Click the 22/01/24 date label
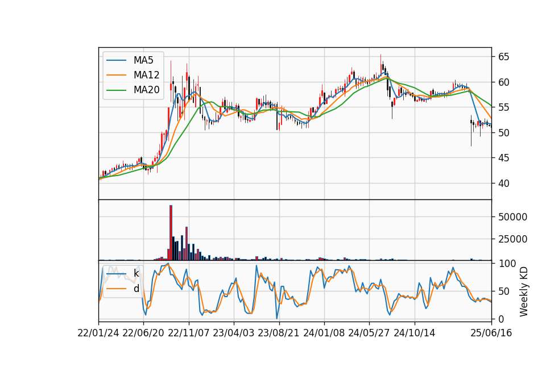546x392 pixels. click(98, 333)
